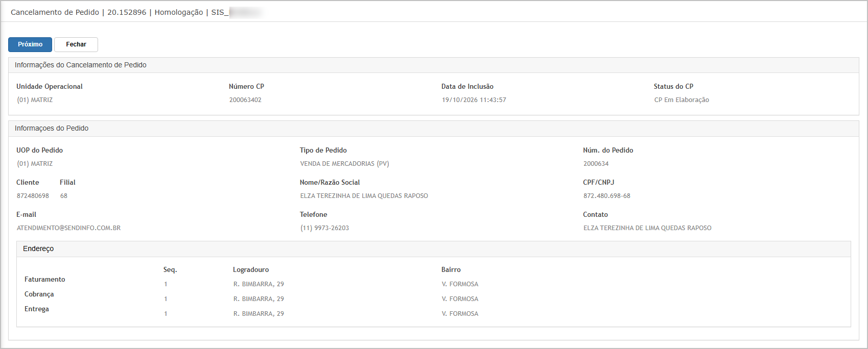Click "V. FORMOSA" in the Faturamento row

(460, 284)
